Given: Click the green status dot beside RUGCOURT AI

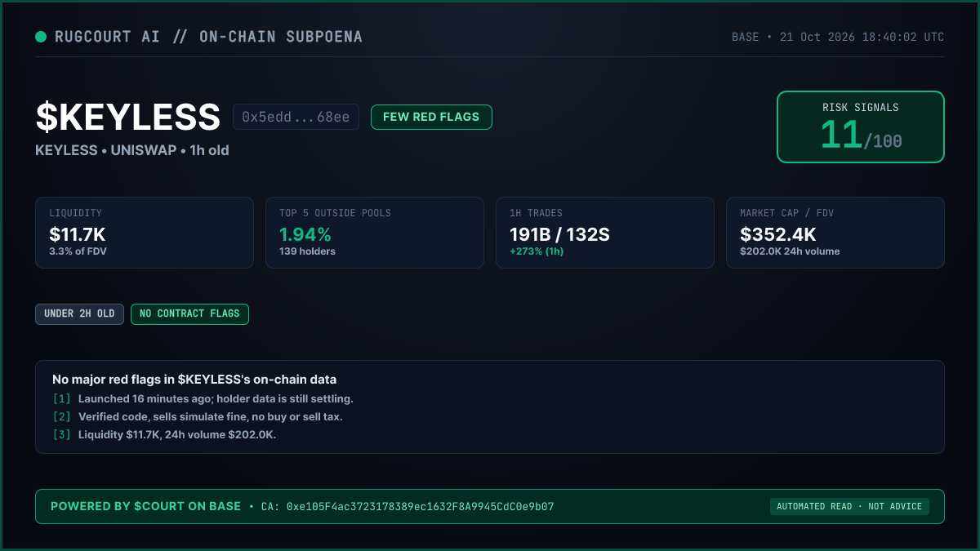Looking at the screenshot, I should tap(41, 37).
